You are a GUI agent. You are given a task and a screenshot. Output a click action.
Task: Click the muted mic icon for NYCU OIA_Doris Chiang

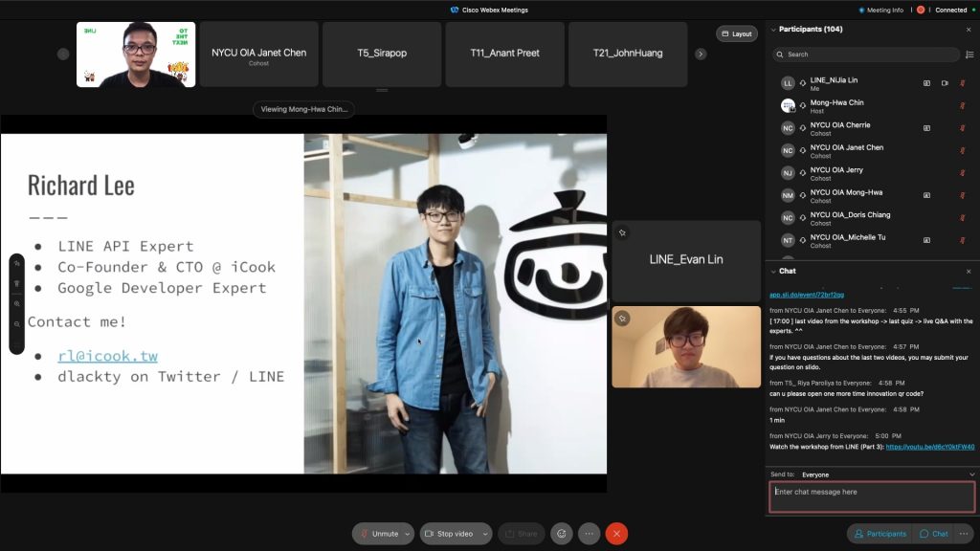(x=963, y=218)
